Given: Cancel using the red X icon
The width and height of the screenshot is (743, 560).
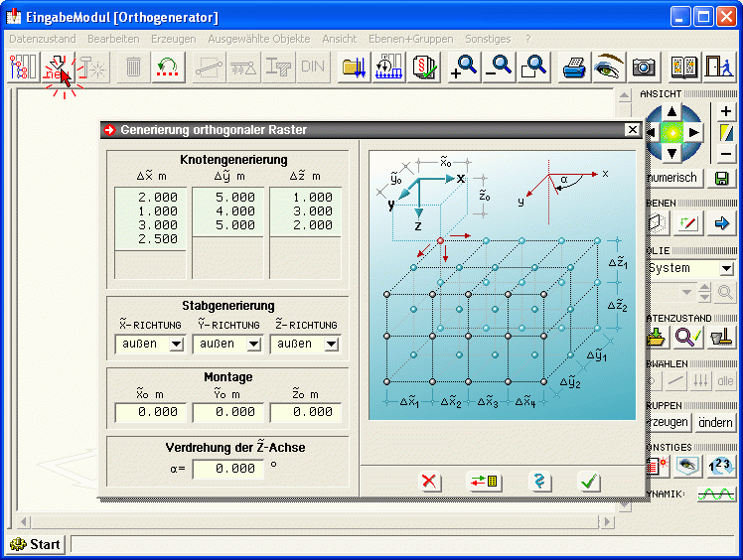Looking at the screenshot, I should (x=429, y=482).
